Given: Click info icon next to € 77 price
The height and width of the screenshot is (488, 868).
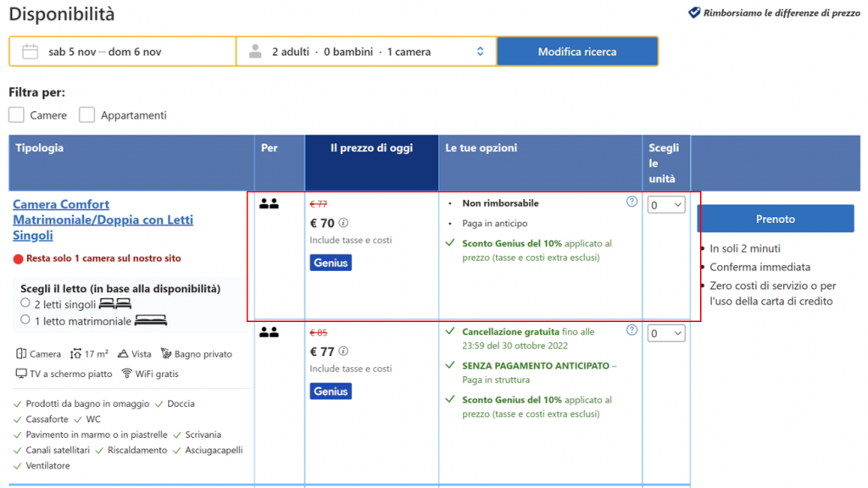Looking at the screenshot, I should (x=343, y=352).
